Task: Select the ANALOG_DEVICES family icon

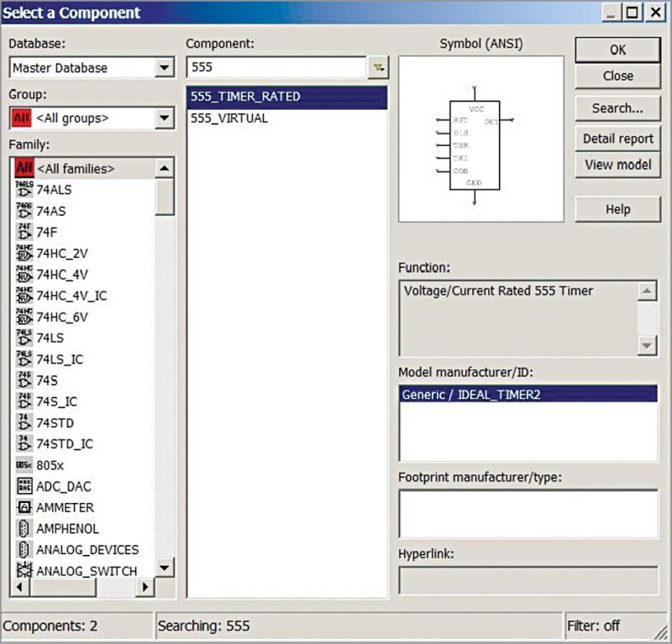Action: (x=80, y=549)
